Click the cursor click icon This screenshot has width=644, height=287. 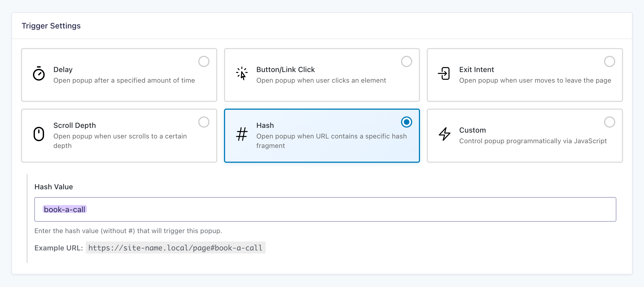(242, 74)
